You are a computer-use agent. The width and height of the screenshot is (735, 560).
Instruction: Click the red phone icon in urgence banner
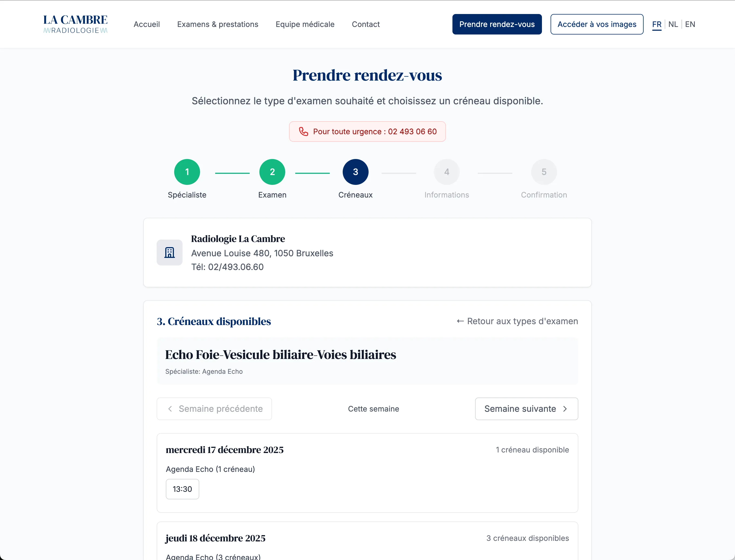(x=304, y=131)
